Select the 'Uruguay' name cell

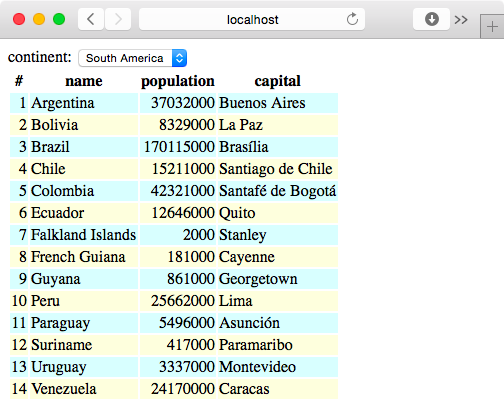[84, 367]
